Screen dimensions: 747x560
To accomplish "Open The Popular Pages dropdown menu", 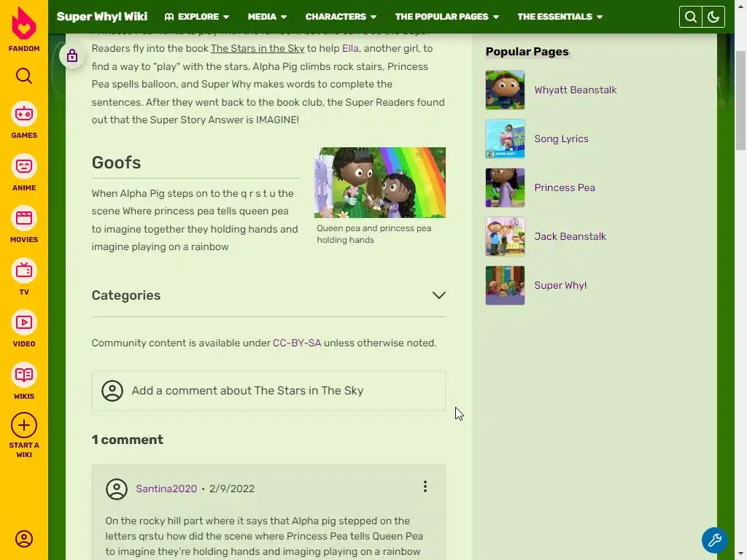I will point(447,17).
